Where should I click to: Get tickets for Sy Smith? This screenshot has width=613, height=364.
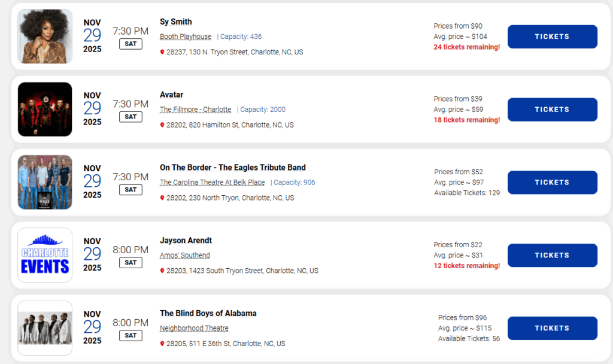[552, 37]
